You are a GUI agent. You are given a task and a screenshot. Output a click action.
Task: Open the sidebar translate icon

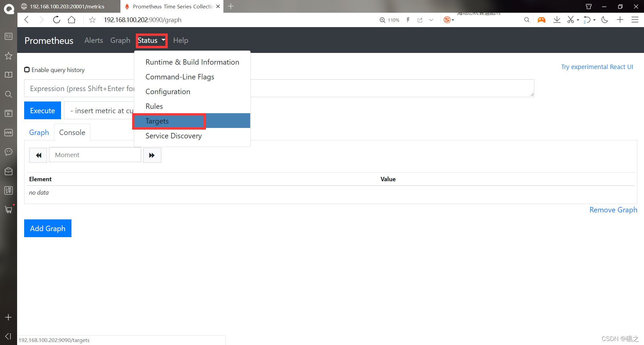pyautogui.click(x=8, y=190)
